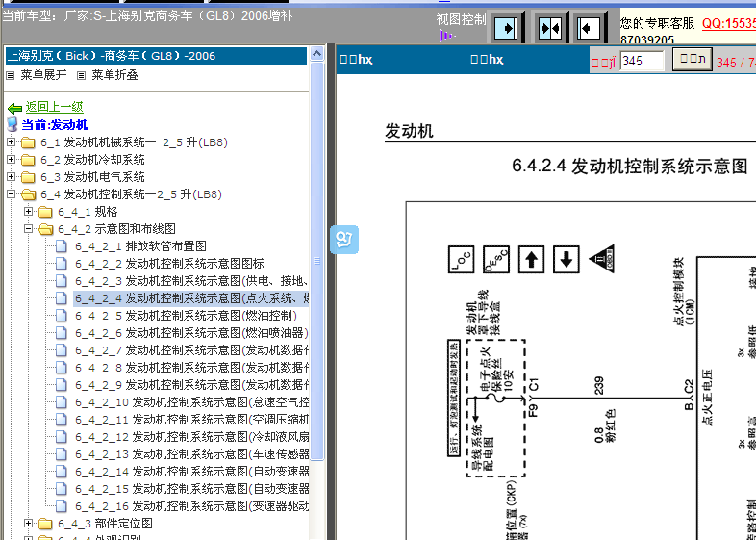
Task: Click the 当前:发动机 computer icon
Action: click(13, 124)
